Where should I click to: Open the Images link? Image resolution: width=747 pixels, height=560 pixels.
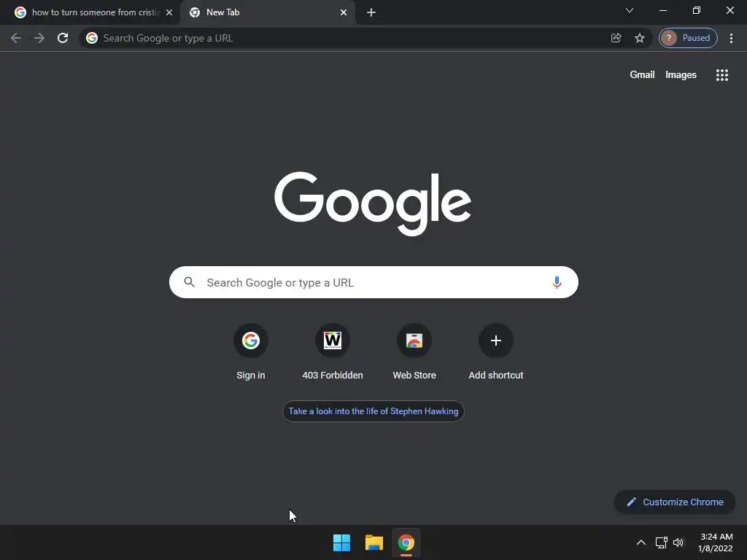click(x=681, y=75)
